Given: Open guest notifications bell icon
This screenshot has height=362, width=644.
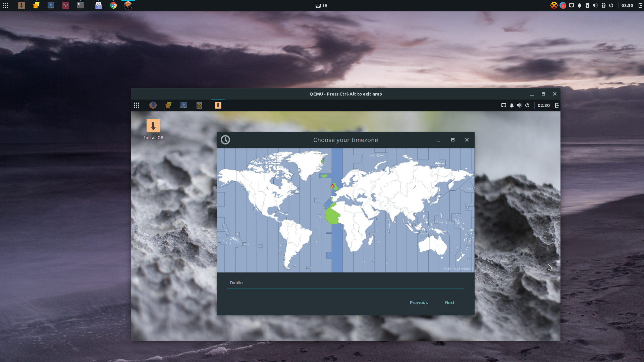Looking at the screenshot, I should tap(512, 105).
